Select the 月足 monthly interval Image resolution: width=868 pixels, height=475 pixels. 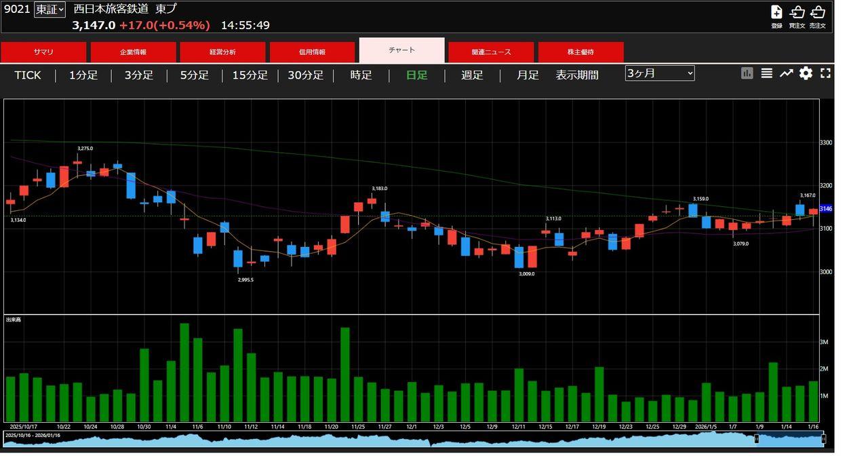point(527,75)
